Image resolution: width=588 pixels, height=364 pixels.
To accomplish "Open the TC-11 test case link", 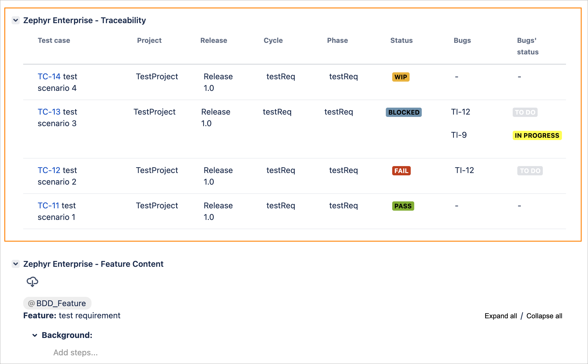I will pyautogui.click(x=48, y=205).
